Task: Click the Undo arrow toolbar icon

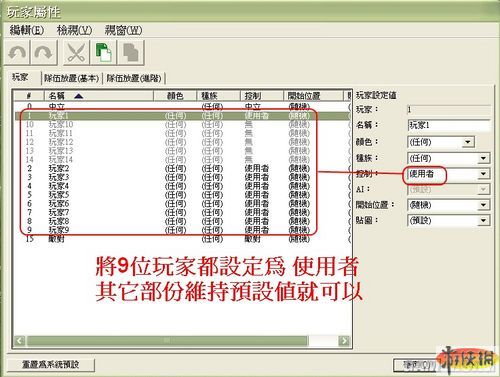Action: tap(17, 53)
